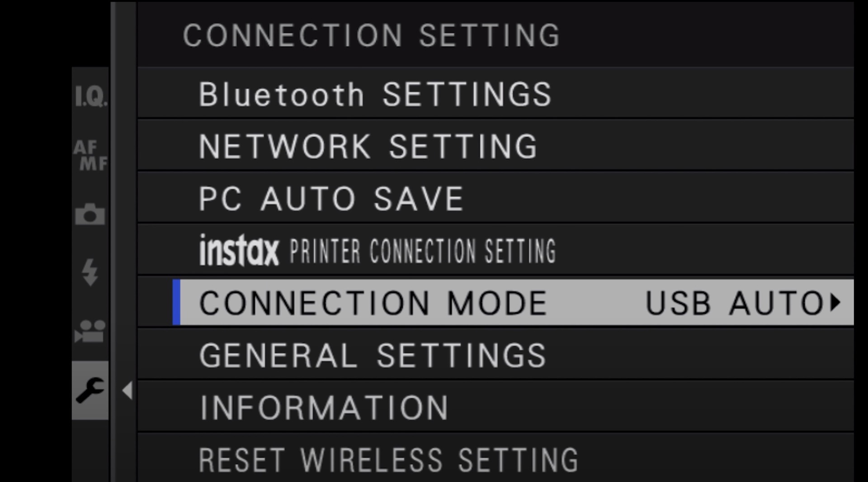Image resolution: width=868 pixels, height=482 pixels.
Task: Select the AF/MF focus settings tab
Action: click(x=90, y=155)
